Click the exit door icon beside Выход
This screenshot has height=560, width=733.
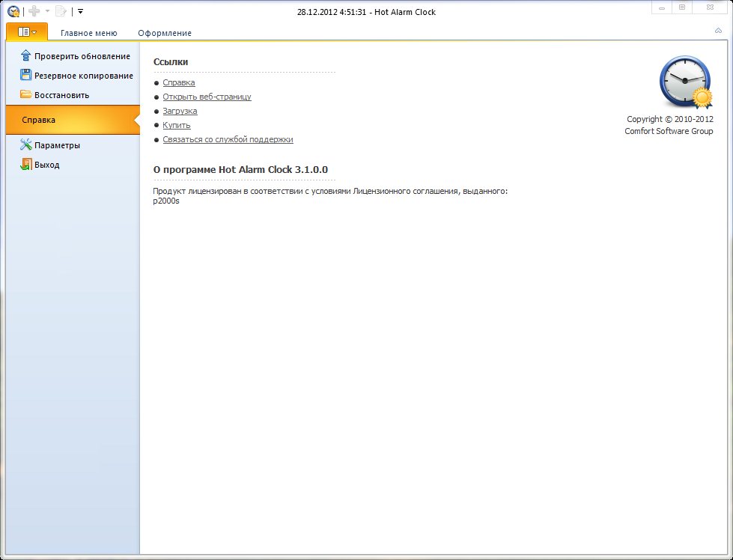pos(25,164)
